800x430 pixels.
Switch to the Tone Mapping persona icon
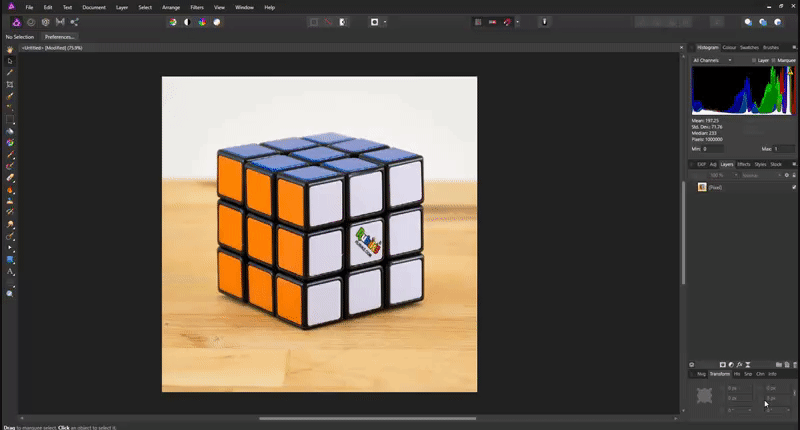(x=60, y=22)
